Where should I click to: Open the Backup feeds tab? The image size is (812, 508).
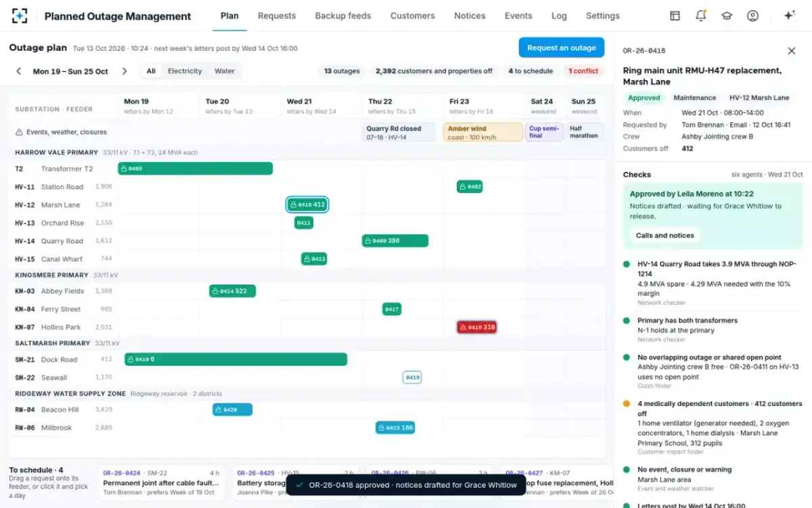tap(343, 16)
